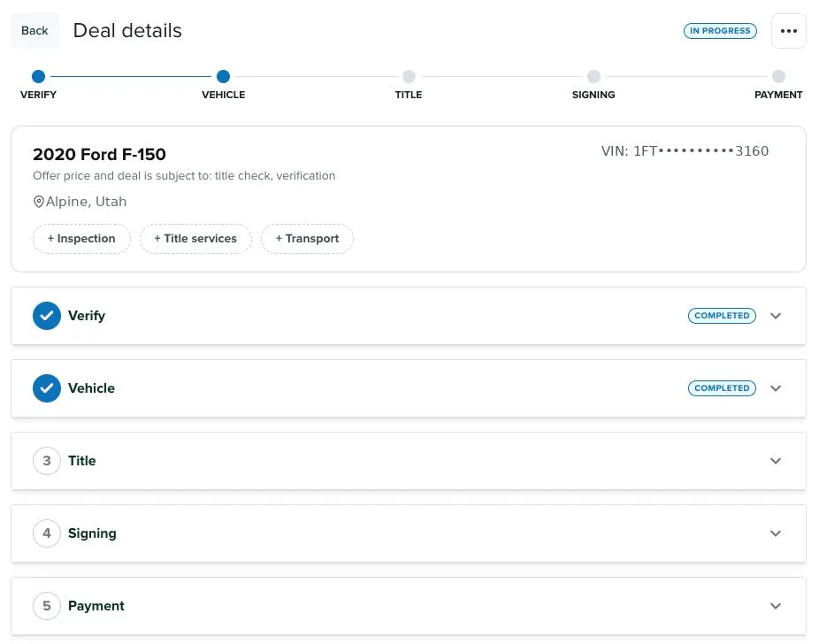Click the step 3 number circle for Title
Image resolution: width=819 pixels, height=644 pixels.
(x=47, y=461)
